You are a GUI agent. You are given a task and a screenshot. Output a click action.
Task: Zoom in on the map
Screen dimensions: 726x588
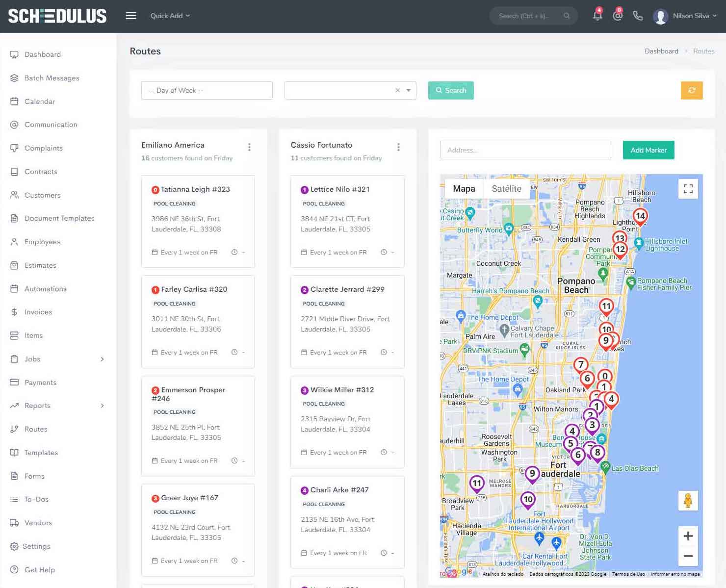[x=688, y=536]
